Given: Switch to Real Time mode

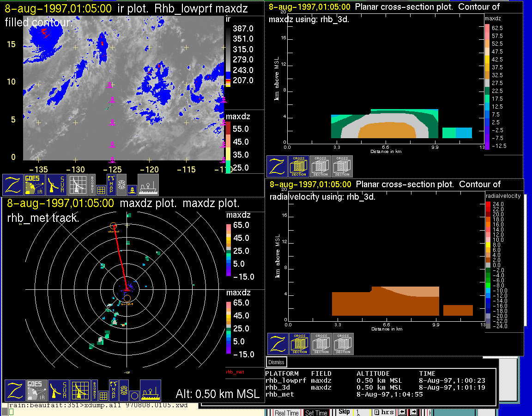Looking at the screenshot, I should pos(286,413).
